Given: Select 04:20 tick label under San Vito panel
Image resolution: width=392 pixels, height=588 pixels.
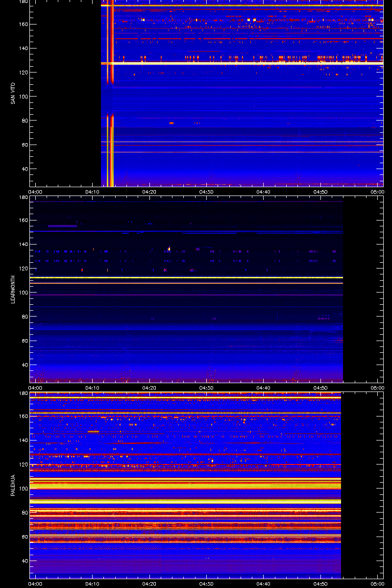Looking at the screenshot, I should point(150,192).
